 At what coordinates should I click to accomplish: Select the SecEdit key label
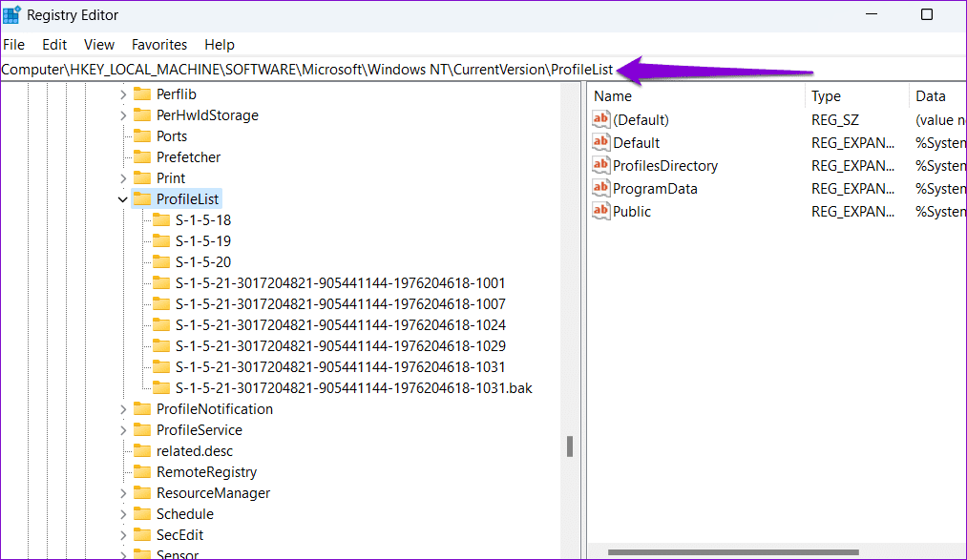coord(179,535)
